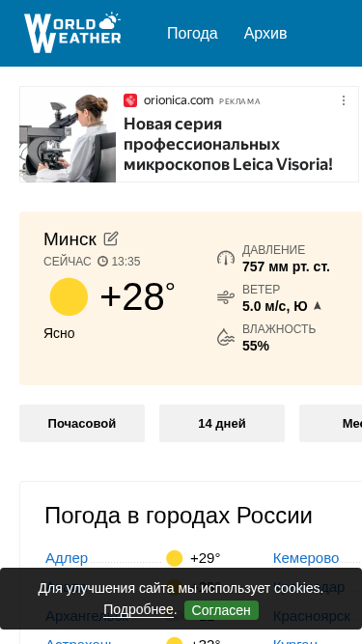The image size is (362, 644).
Task: Click the pressure gauge icon
Action: coord(226,259)
